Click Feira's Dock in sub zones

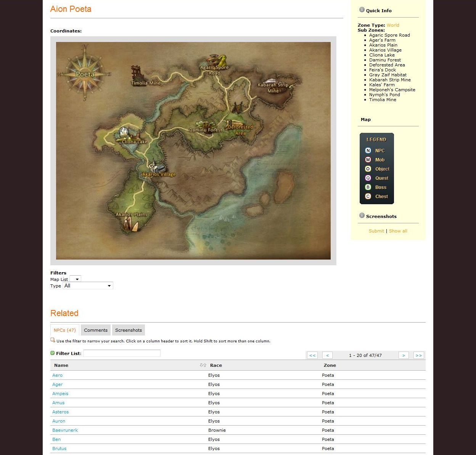click(383, 70)
